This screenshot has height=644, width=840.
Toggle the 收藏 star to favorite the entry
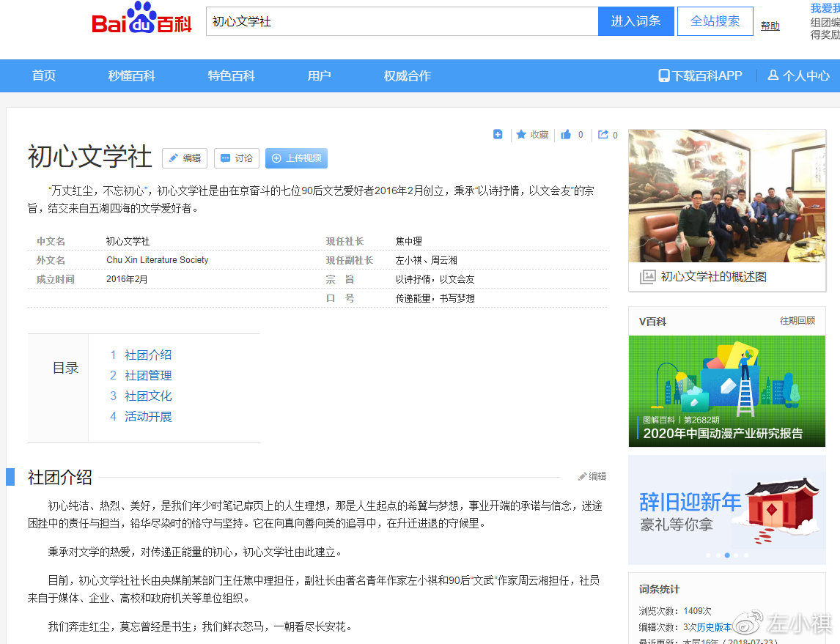pos(532,134)
